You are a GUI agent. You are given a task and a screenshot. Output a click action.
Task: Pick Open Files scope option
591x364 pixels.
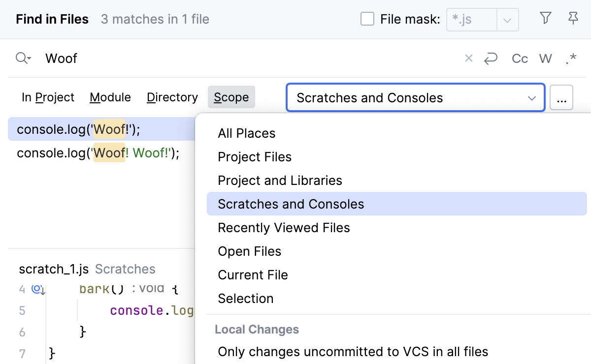coord(249,251)
